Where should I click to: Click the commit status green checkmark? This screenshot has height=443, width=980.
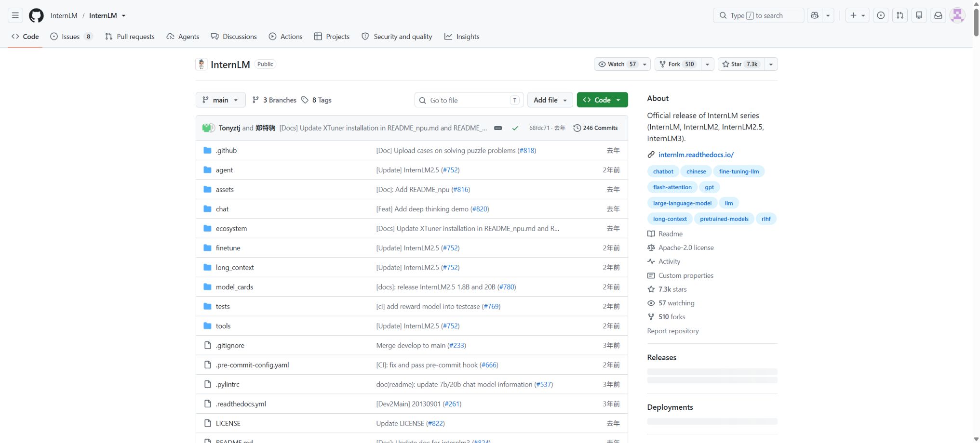[515, 128]
